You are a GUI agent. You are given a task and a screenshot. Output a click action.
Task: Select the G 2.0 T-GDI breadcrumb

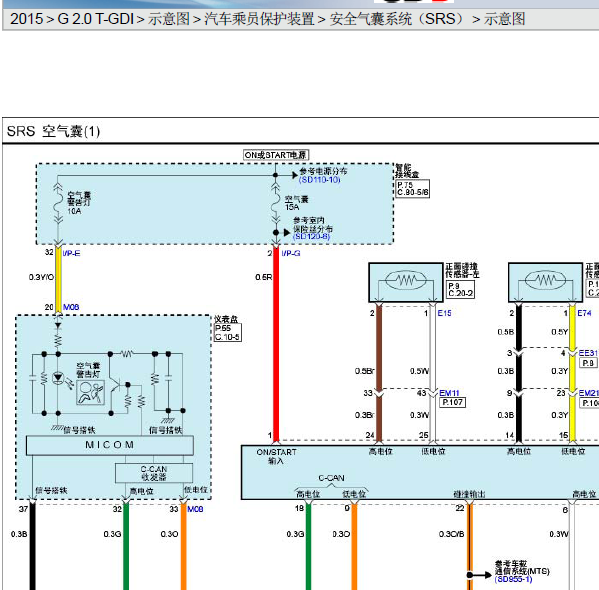coord(96,19)
